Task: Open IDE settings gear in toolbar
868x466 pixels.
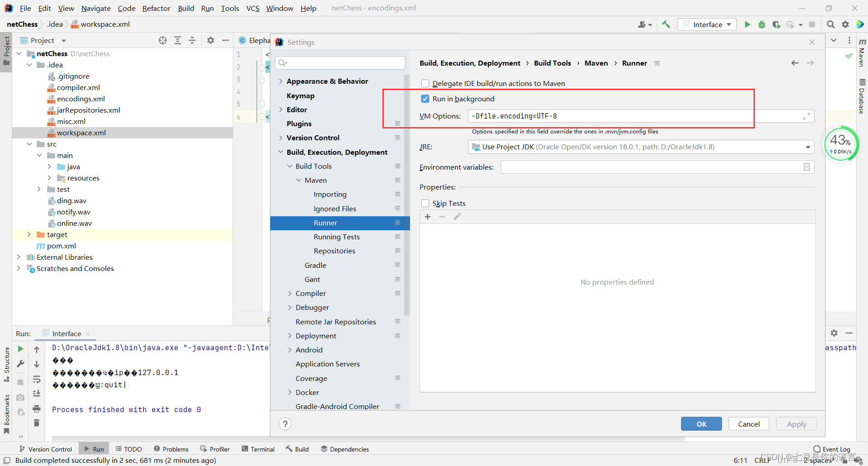Action: (x=845, y=24)
